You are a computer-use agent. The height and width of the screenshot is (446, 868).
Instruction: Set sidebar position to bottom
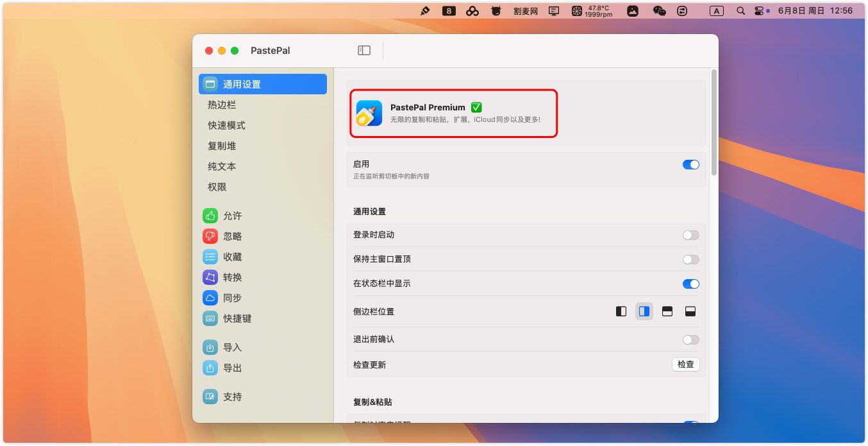tap(690, 312)
